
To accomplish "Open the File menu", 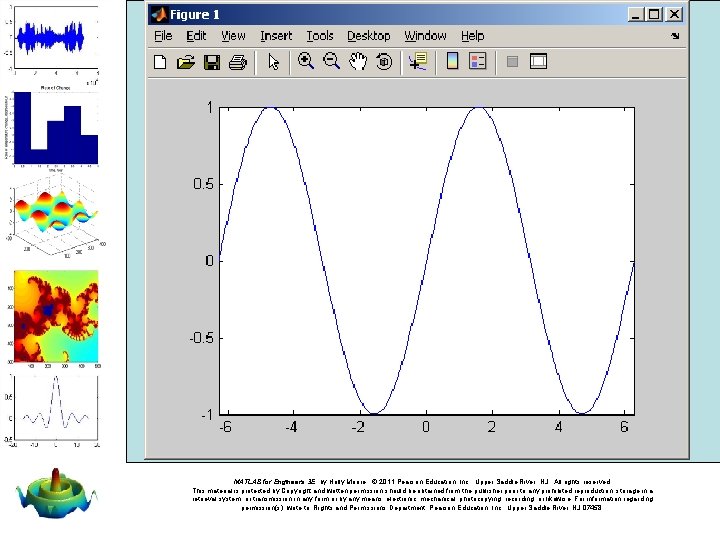I will pos(163,36).
